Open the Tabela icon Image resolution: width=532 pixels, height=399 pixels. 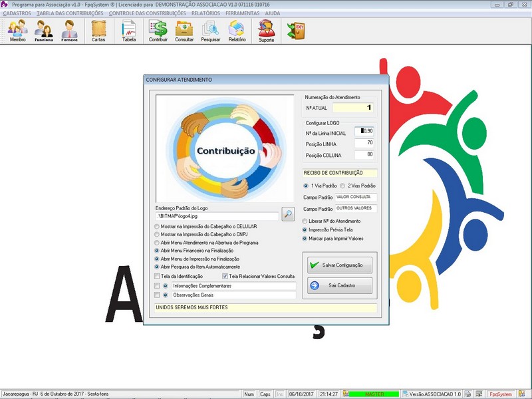(129, 31)
